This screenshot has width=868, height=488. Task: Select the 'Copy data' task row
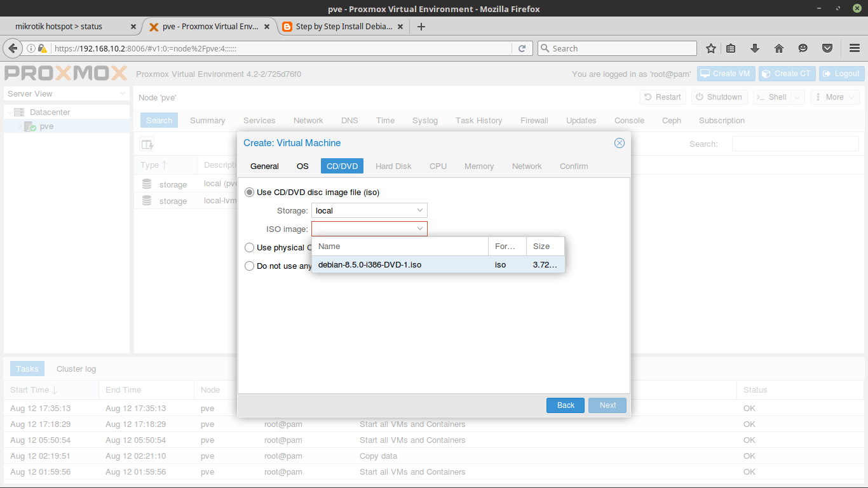point(434,456)
